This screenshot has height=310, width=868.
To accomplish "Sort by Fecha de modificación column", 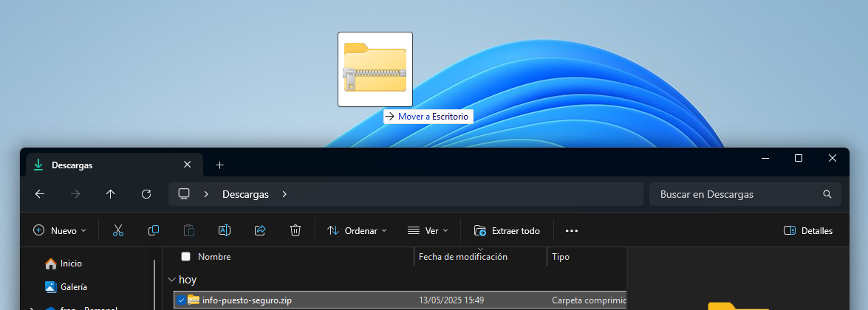I will 462,257.
